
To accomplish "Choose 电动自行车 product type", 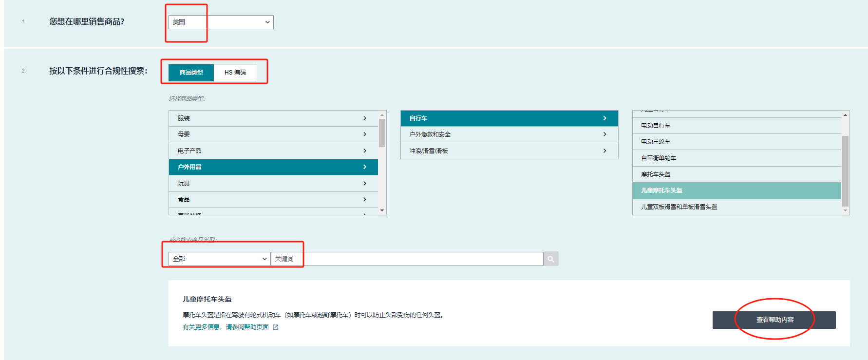I will 737,126.
